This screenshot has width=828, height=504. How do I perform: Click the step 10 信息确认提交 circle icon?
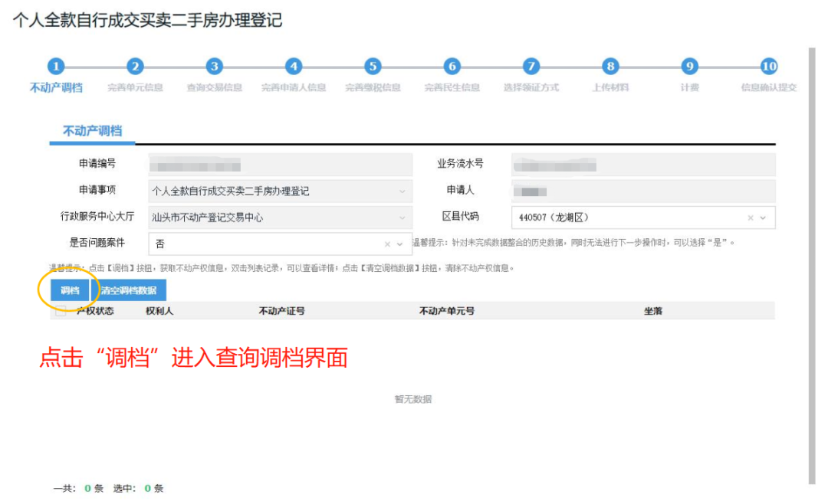click(x=768, y=67)
